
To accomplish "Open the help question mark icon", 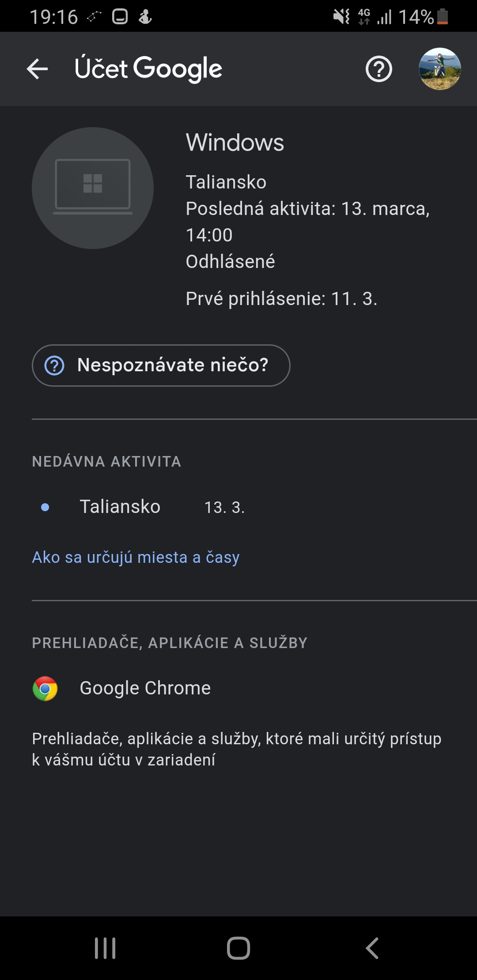I will (379, 69).
